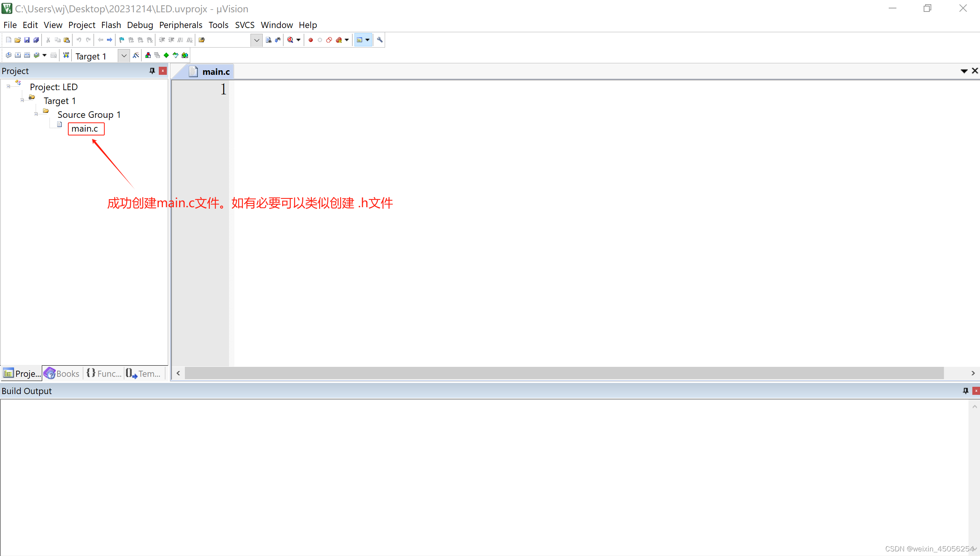This screenshot has width=980, height=556.
Task: Open the breakpoints dropdown arrow
Action: pyautogui.click(x=347, y=40)
